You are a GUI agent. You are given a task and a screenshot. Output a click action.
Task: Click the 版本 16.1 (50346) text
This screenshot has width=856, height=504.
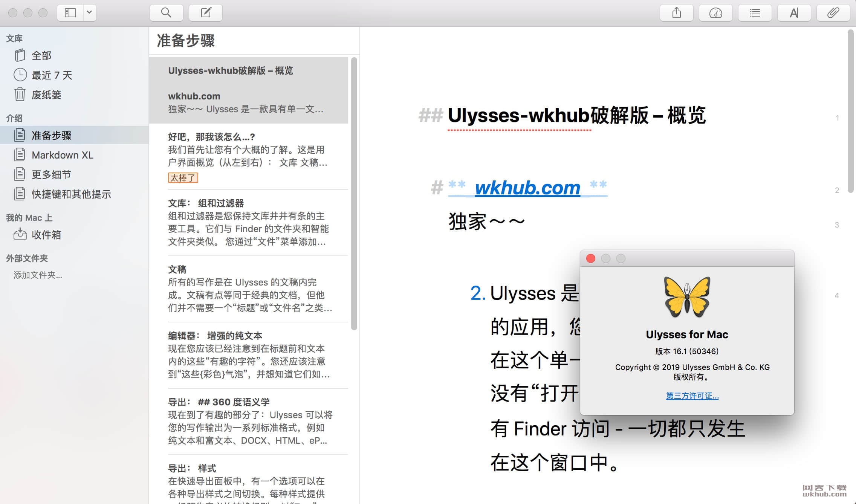pyautogui.click(x=687, y=351)
